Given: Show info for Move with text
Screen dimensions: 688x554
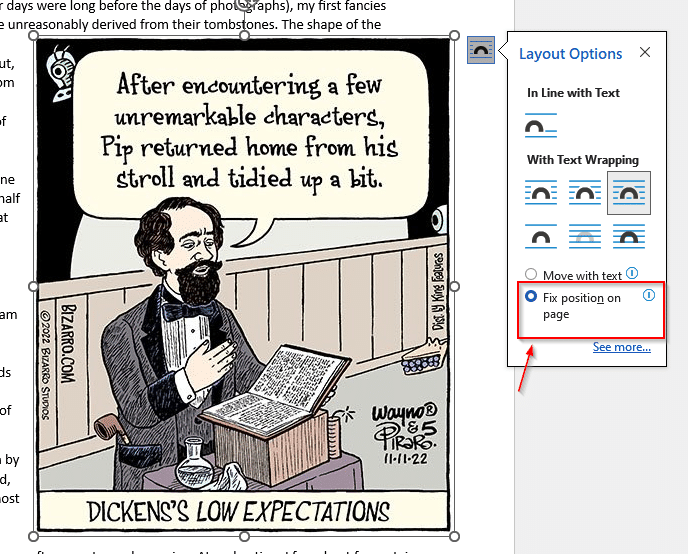Looking at the screenshot, I should tap(632, 273).
